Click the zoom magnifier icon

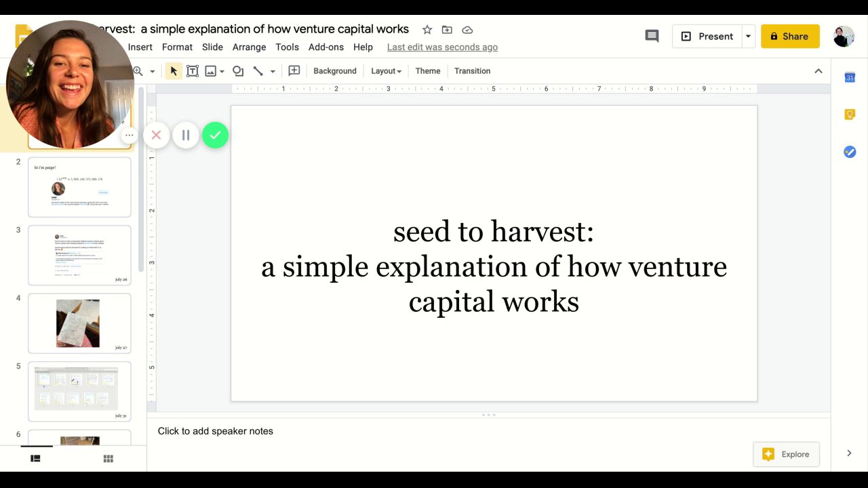tap(138, 70)
